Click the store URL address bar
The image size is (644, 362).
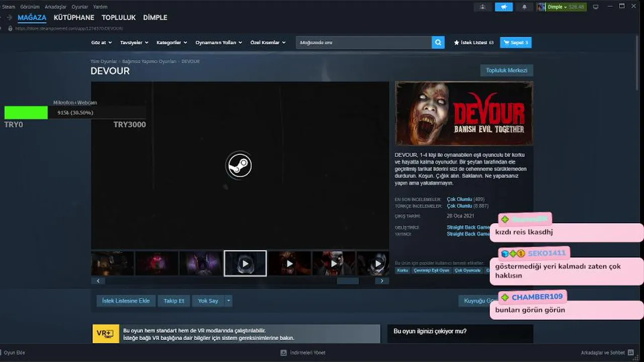tap(69, 29)
